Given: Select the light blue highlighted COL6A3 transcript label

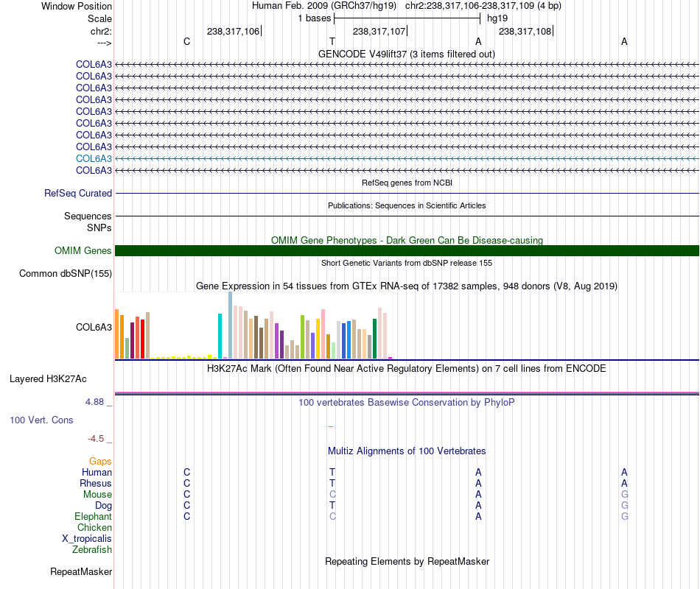Looking at the screenshot, I should pyautogui.click(x=94, y=158).
